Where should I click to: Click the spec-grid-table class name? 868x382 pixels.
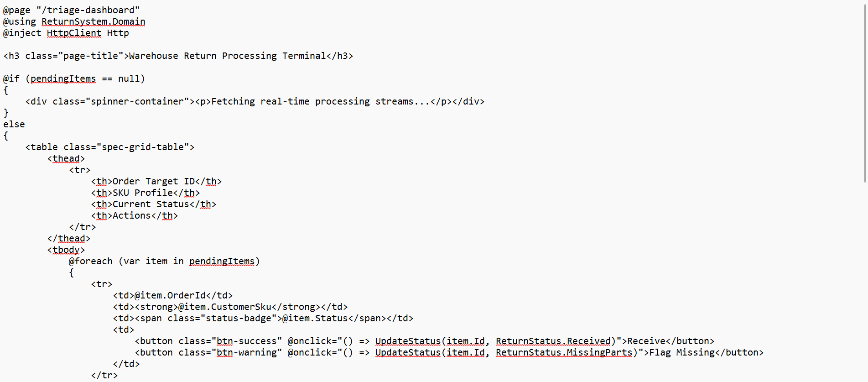click(143, 147)
